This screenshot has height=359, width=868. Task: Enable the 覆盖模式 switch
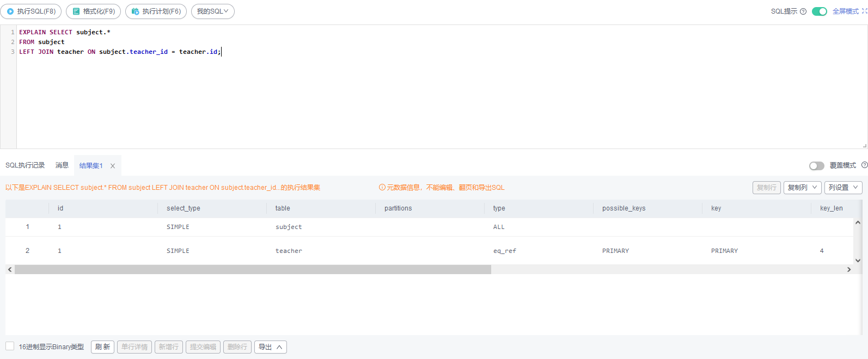pyautogui.click(x=817, y=166)
